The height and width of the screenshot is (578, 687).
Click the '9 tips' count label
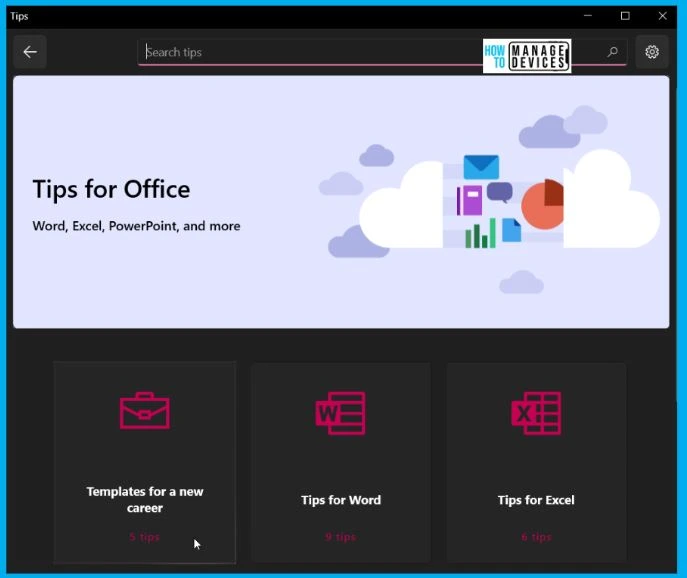pos(340,537)
